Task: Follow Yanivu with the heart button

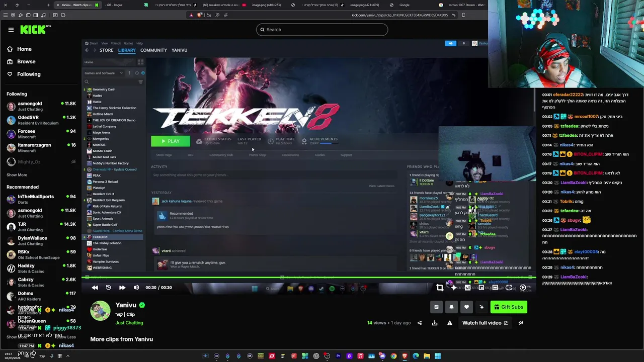Action: pos(466,307)
